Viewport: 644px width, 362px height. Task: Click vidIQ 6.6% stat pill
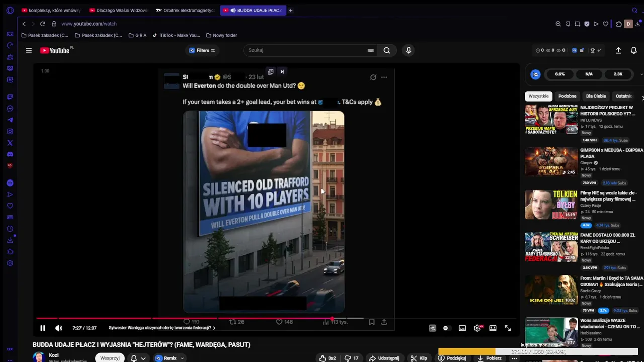(560, 74)
